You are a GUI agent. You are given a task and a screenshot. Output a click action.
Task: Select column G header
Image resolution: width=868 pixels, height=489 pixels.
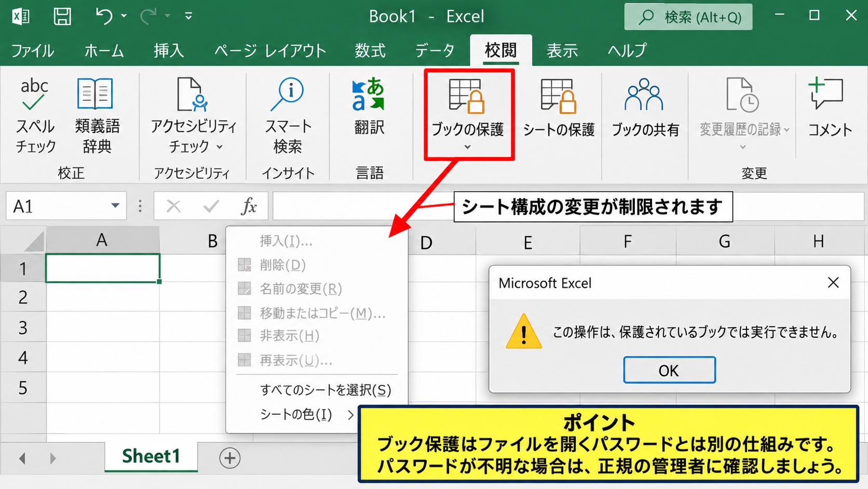[x=725, y=241]
